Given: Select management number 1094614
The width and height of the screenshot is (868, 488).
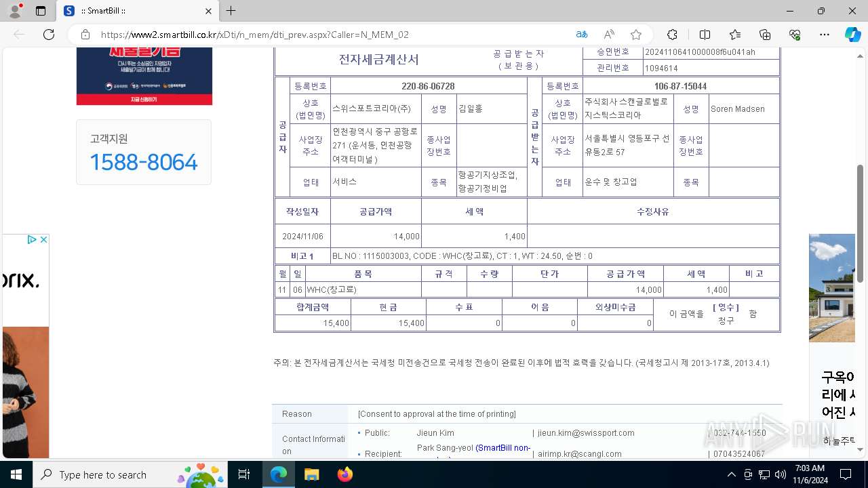Looking at the screenshot, I should click(x=661, y=68).
